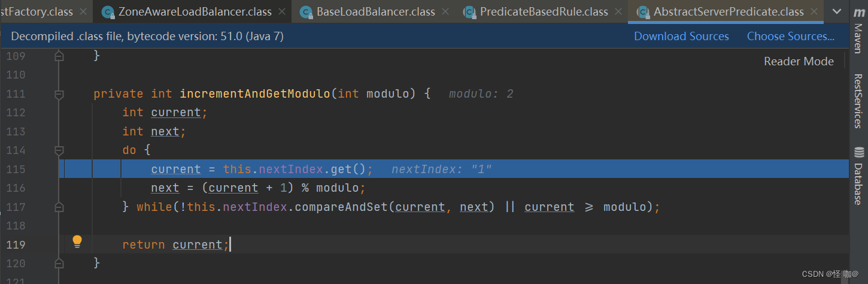Click the fold marker at line 117
The image size is (868, 284).
[59, 207]
